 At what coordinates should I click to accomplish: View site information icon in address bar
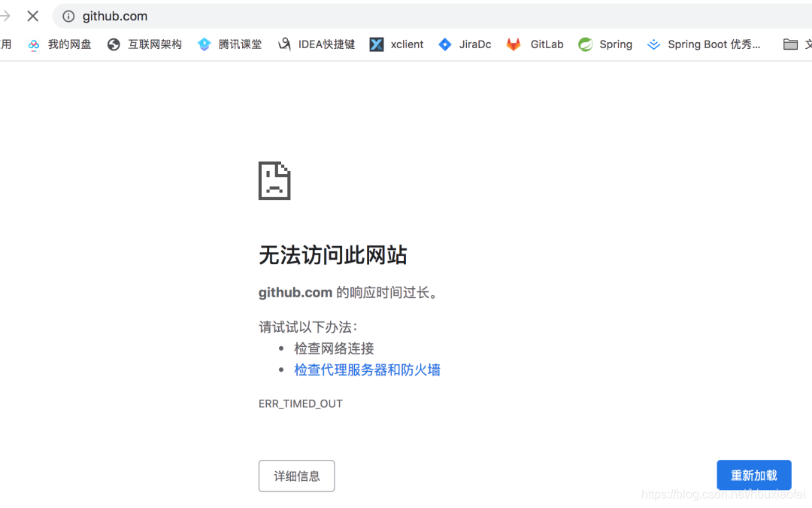pyautogui.click(x=68, y=16)
